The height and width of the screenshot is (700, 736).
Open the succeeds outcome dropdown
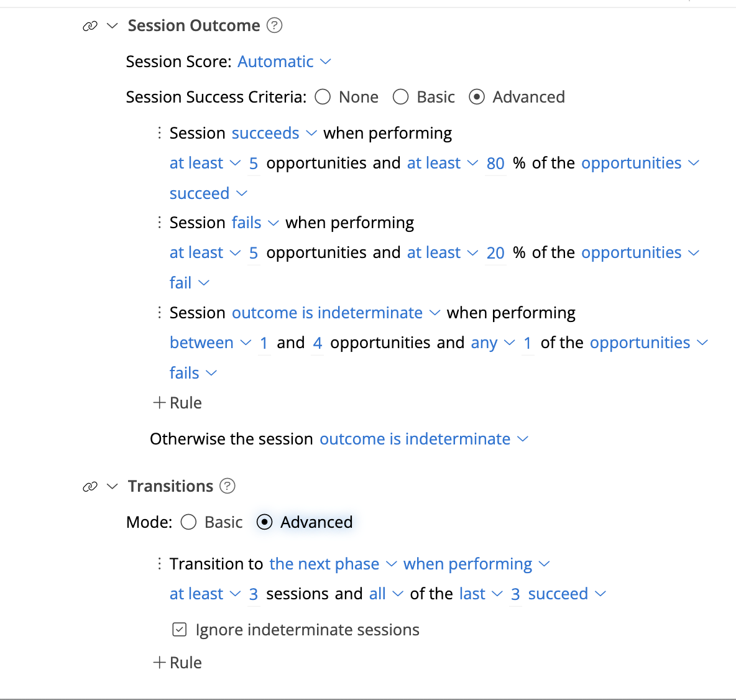click(274, 132)
